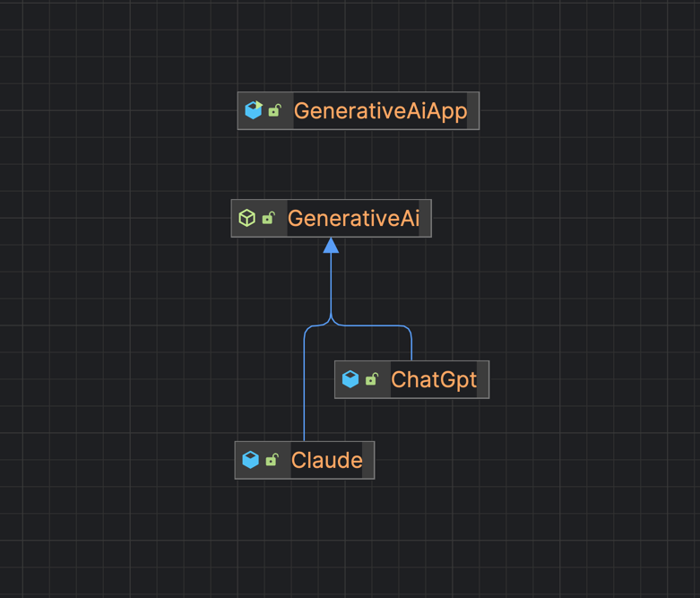Click the junction where both inheritance edges merge
Screen dimensions: 700x598
[331, 318]
